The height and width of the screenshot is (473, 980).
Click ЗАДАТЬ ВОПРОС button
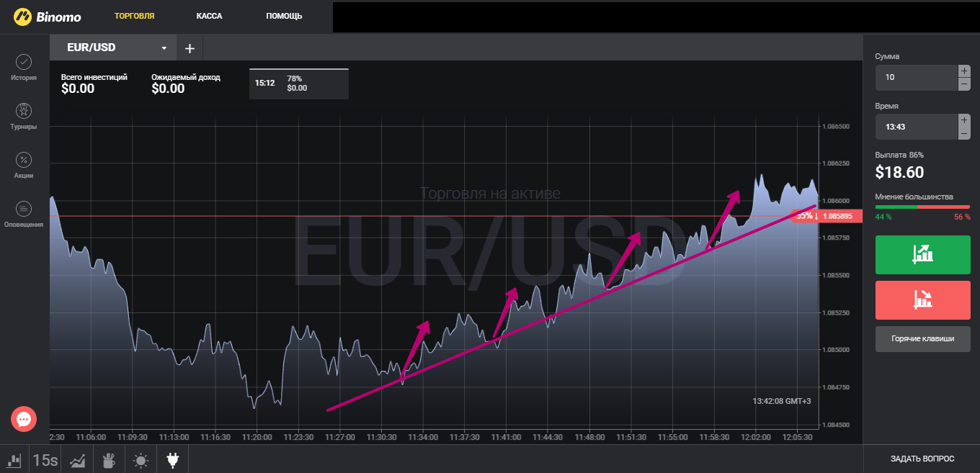coord(922,459)
